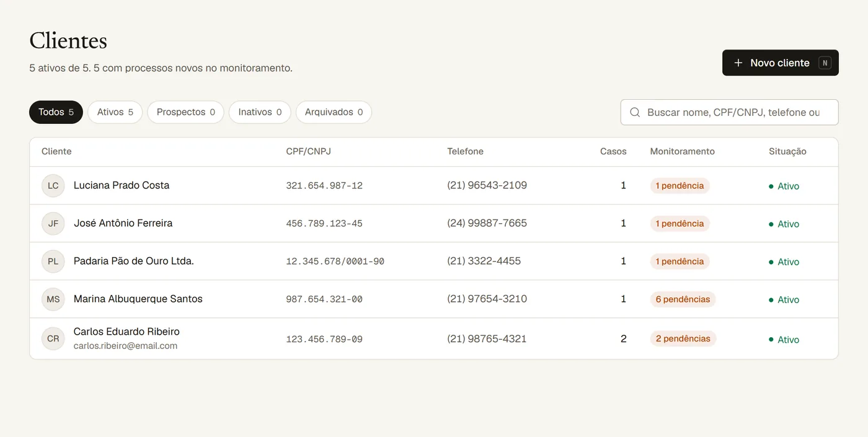Click the MS avatar of Marina Albuquerque Santos
Screen dimensions: 868x437
tap(53, 299)
